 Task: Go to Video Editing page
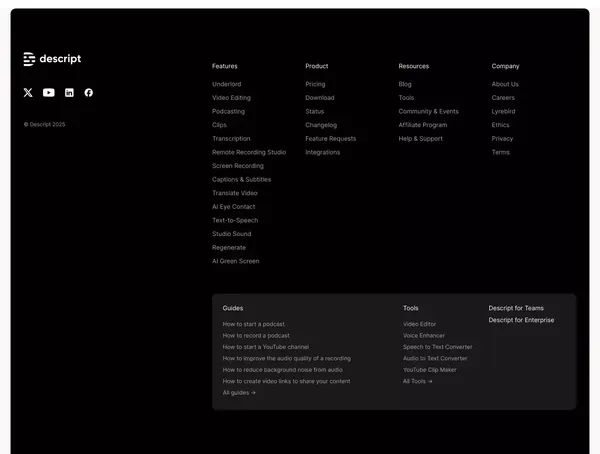(232, 98)
